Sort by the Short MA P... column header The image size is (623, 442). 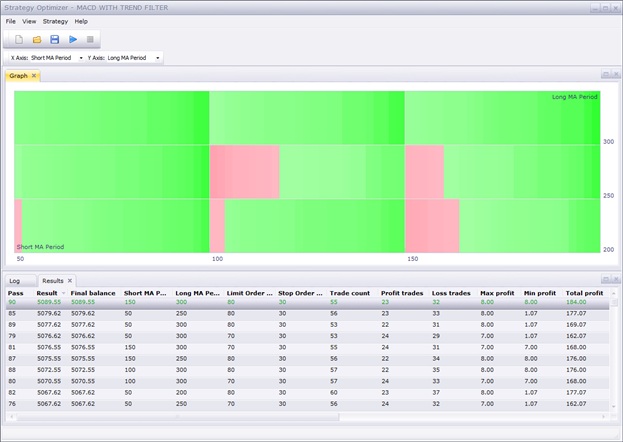click(x=145, y=293)
